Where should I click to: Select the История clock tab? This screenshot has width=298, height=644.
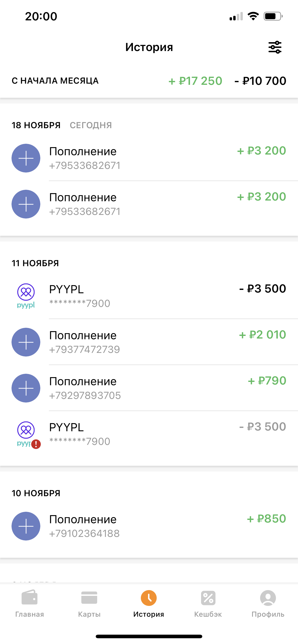(x=149, y=603)
